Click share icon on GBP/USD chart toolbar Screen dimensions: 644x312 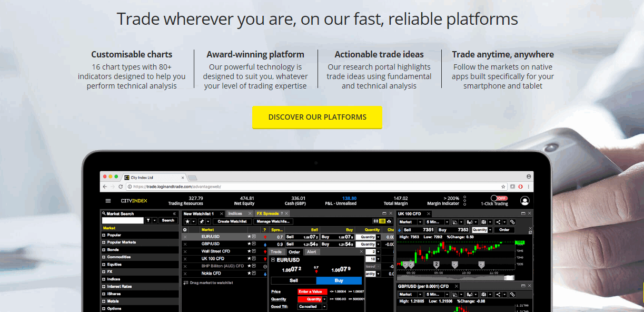coord(498,295)
